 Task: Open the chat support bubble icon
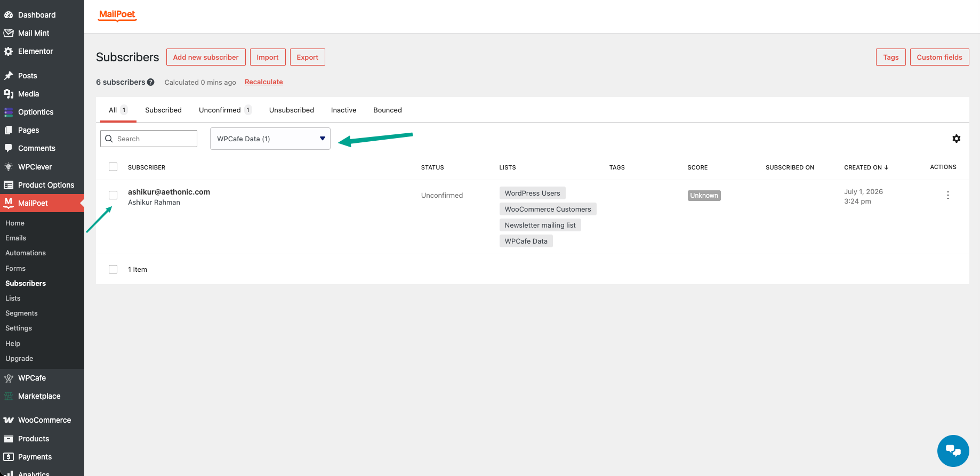point(953,451)
